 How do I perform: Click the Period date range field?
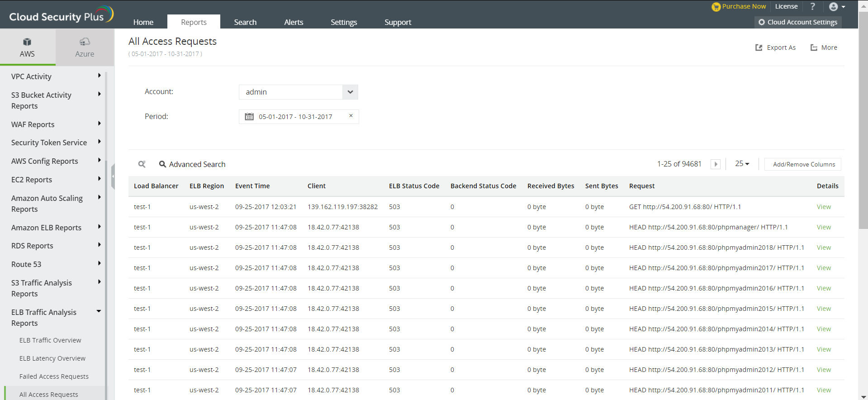[295, 117]
